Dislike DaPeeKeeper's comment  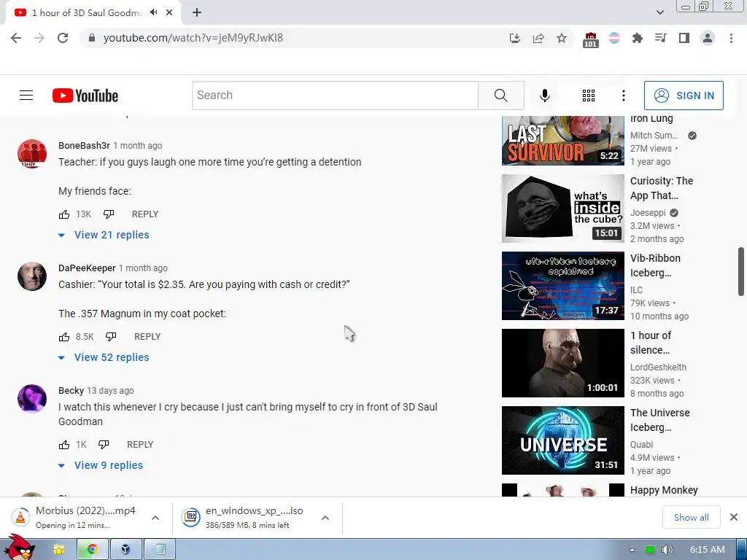coord(111,337)
